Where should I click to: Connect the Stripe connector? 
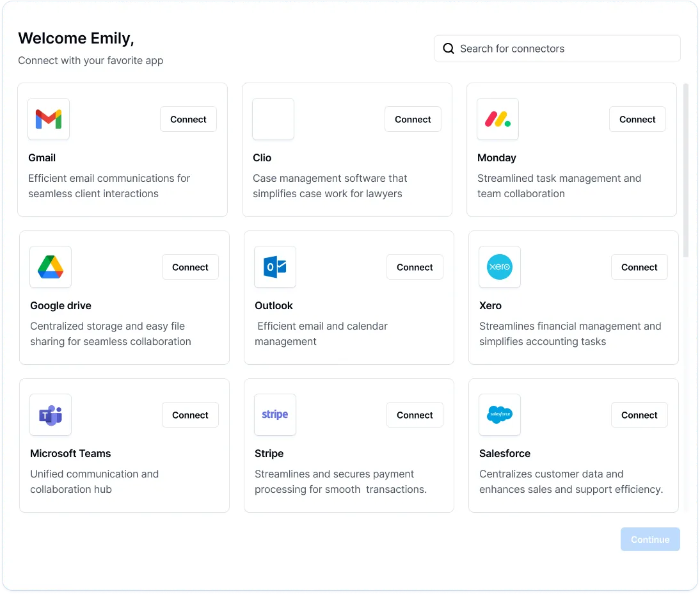(415, 415)
